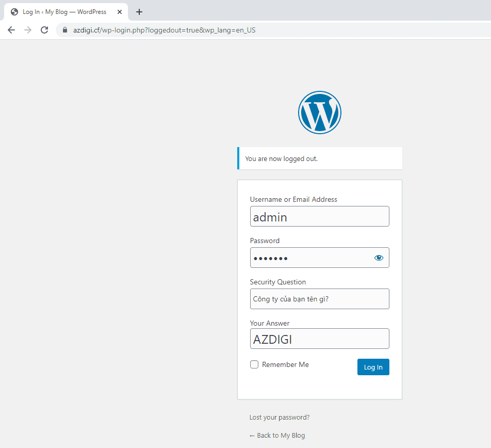Focus the username field containing admin
491x448 pixels.
pyautogui.click(x=319, y=216)
